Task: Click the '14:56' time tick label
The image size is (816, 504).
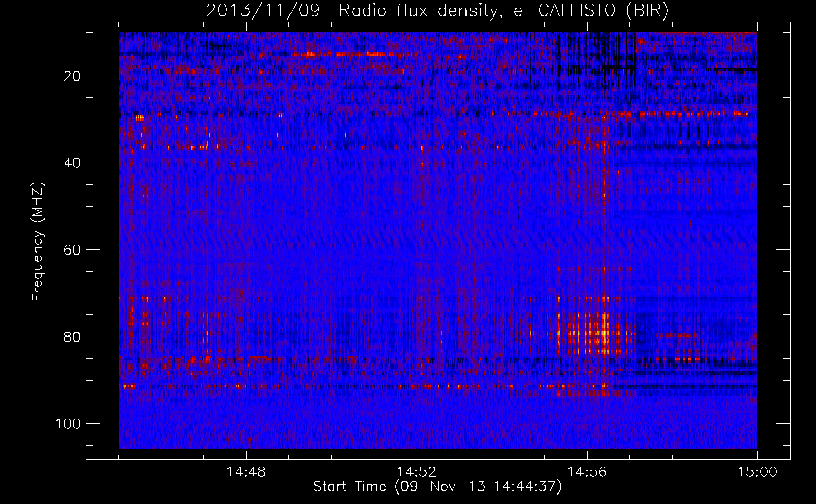Action: pos(587,472)
